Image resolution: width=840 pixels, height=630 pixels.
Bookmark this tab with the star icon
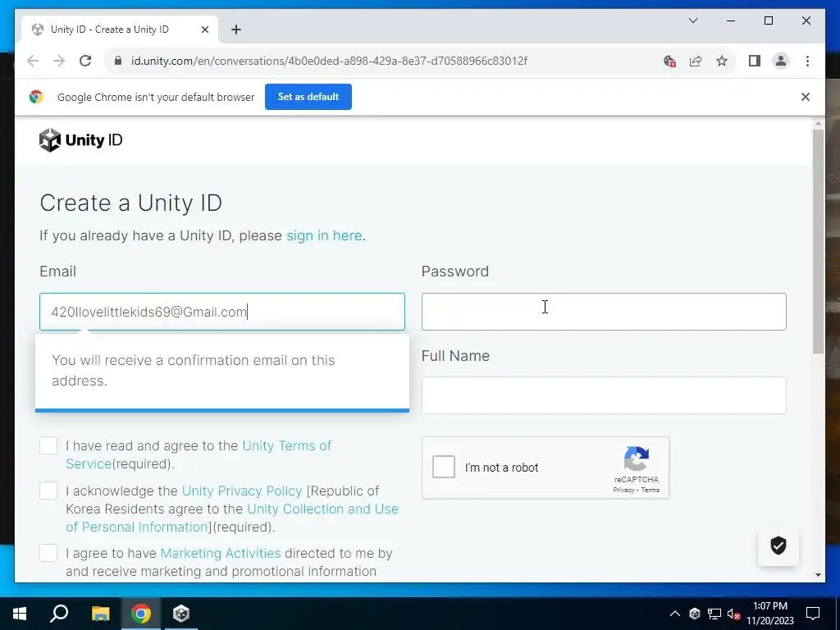[x=722, y=61]
